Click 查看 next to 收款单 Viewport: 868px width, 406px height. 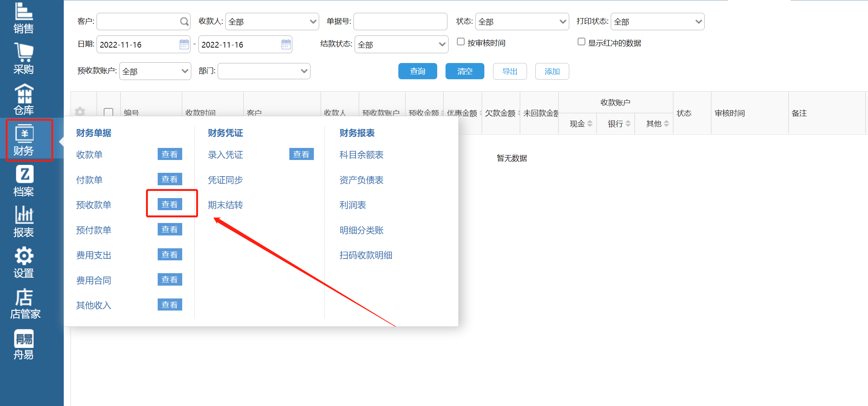[170, 154]
